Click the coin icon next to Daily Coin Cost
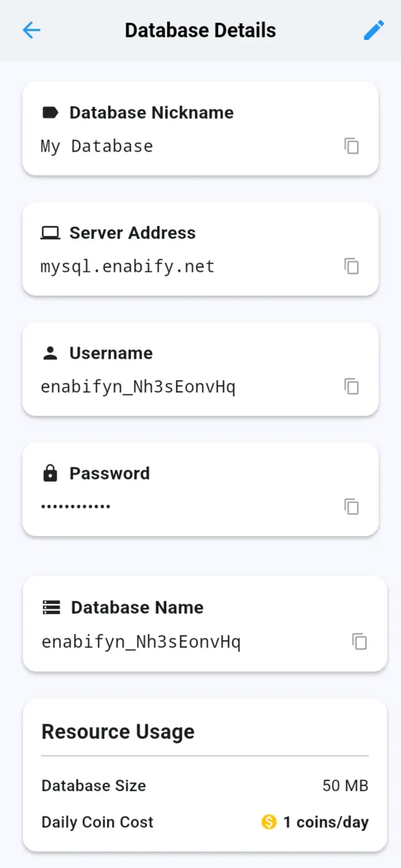Screen dimensions: 401x868 [x=268, y=823]
